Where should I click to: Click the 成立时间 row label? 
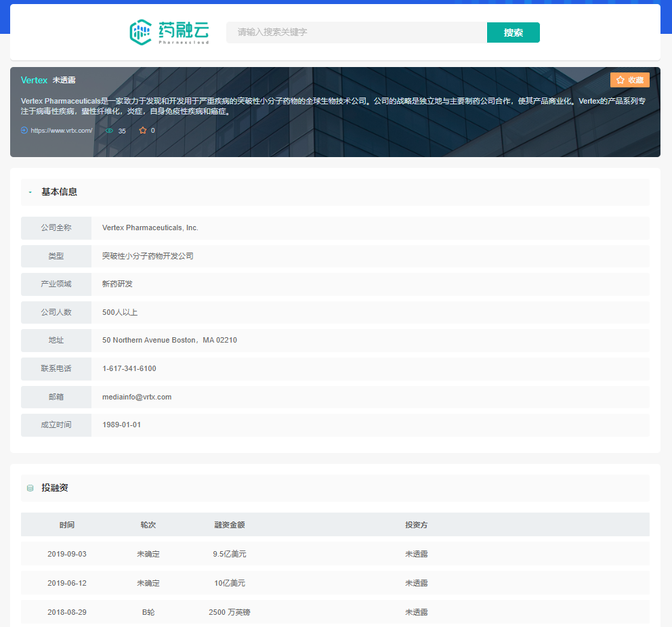[x=56, y=425]
